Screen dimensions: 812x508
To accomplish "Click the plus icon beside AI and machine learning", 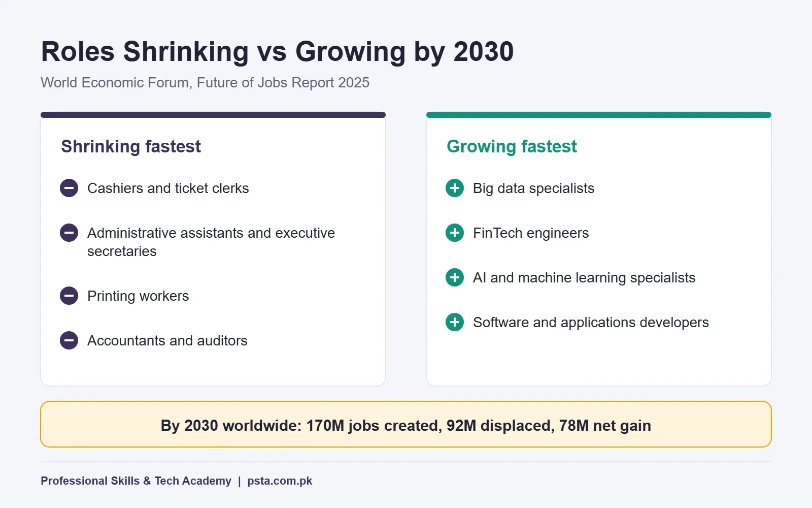I will (x=455, y=277).
